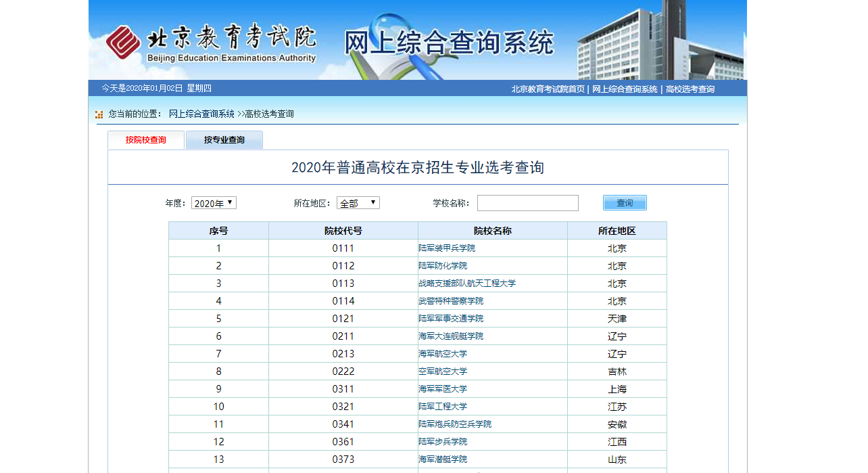
Task: Click the 高校选考查询 top navigation link
Action: (x=690, y=89)
